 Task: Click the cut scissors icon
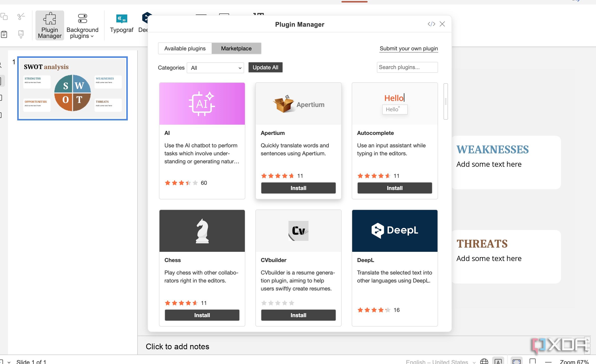click(21, 17)
